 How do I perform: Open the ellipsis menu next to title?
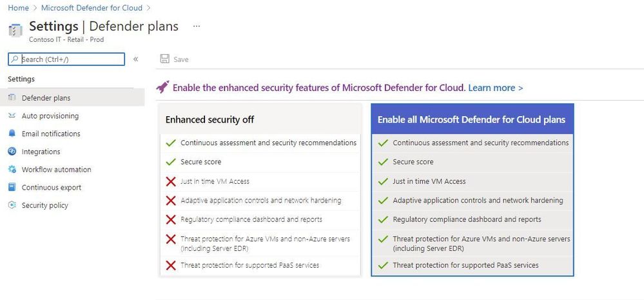pyautogui.click(x=197, y=26)
